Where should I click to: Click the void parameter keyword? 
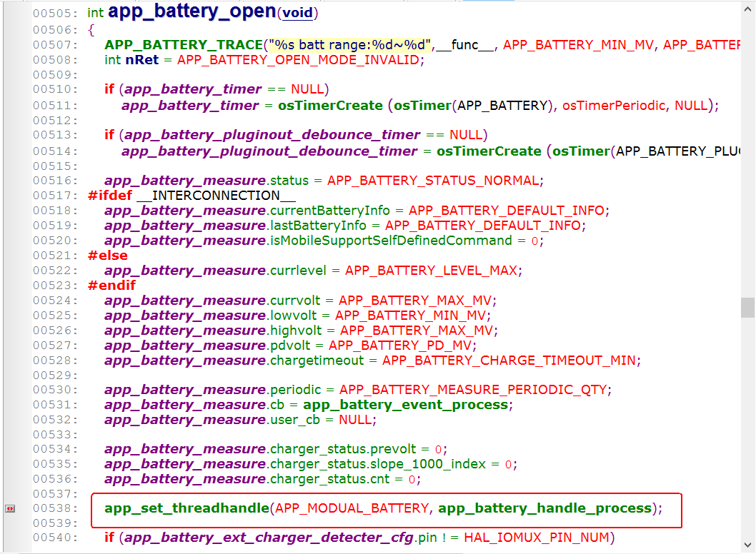point(297,13)
